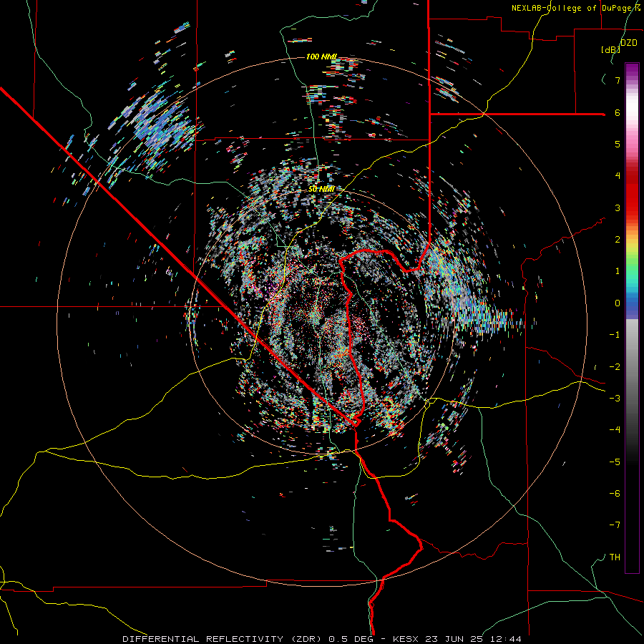Click the "-2" value on the color scale
Image resolution: width=644 pixels, height=644 pixels.
615,367
